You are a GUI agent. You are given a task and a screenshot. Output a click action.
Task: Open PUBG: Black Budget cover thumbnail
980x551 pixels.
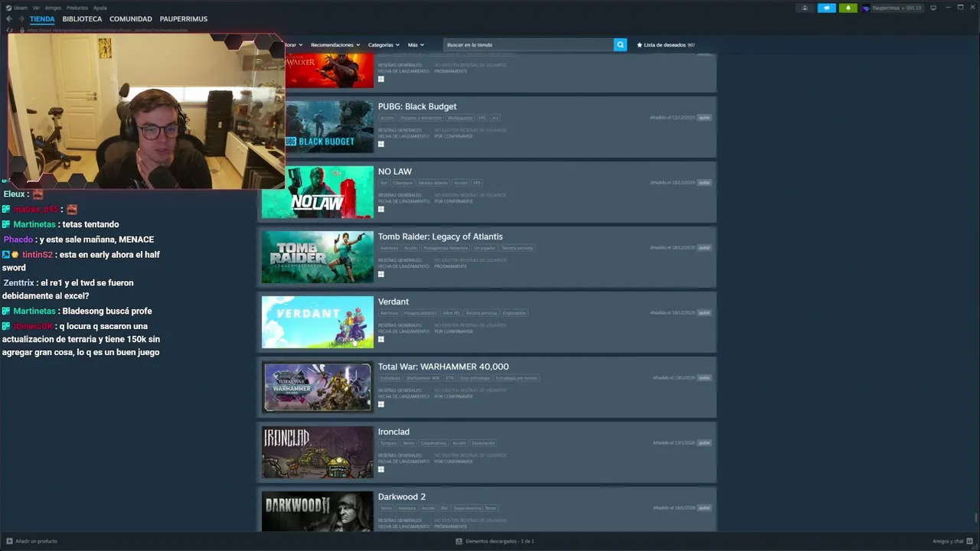click(329, 127)
